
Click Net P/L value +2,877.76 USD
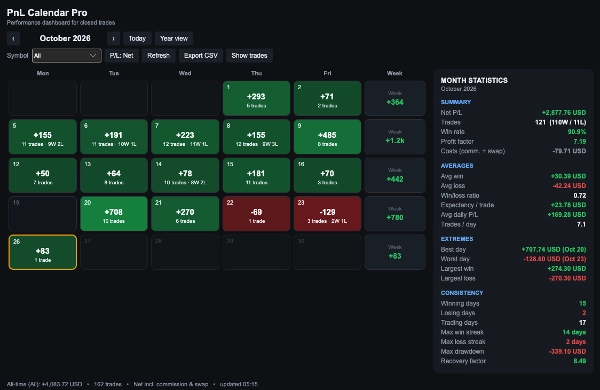click(x=564, y=113)
